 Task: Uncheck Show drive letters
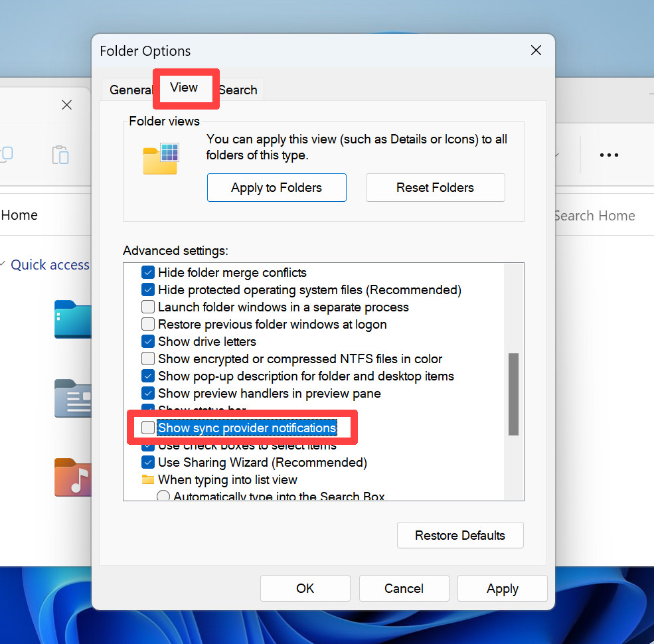(x=147, y=341)
